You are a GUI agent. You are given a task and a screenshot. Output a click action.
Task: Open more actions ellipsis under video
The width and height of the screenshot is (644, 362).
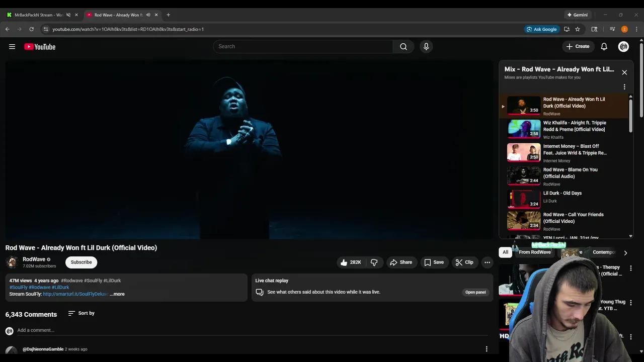point(487,262)
